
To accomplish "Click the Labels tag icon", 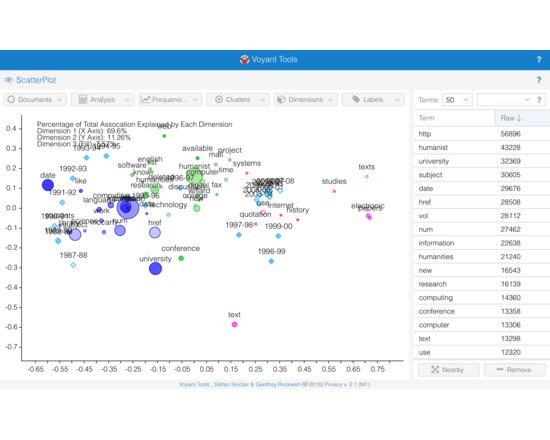I will pos(356,99).
